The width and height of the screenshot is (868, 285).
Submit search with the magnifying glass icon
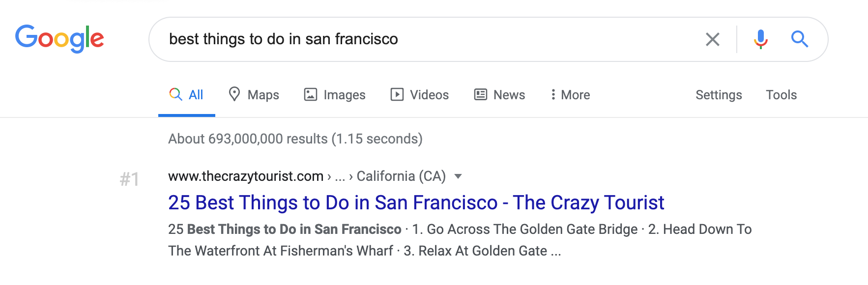799,39
